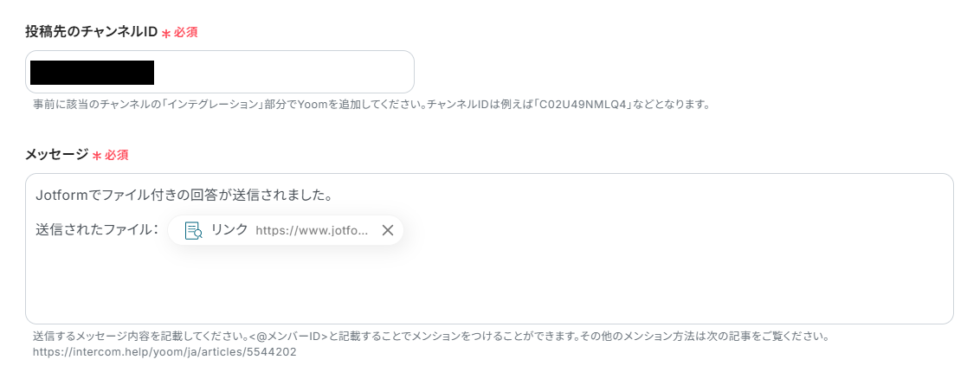Click the メッセージ field label
The image size is (980, 366).
(x=57, y=155)
